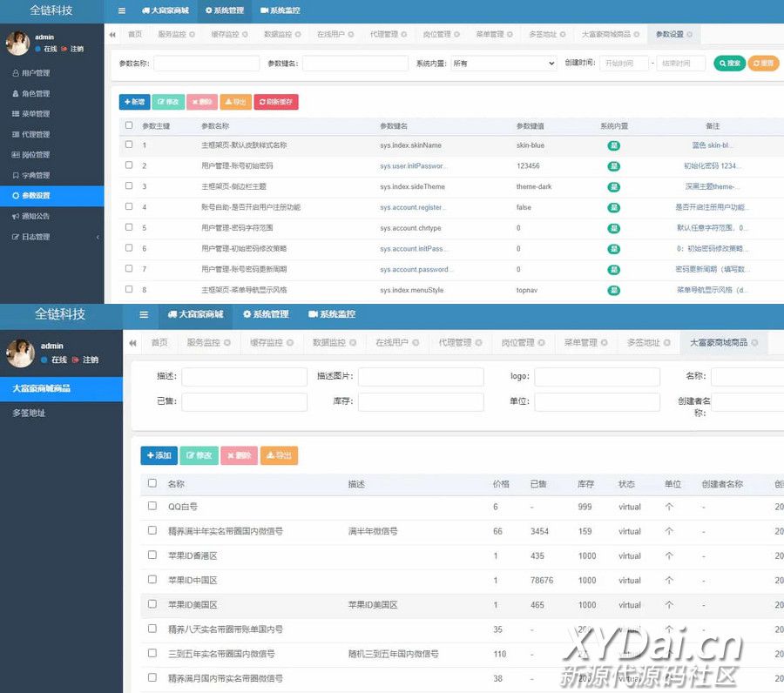
Task: Focus the logo filter input field
Action: [x=597, y=377]
